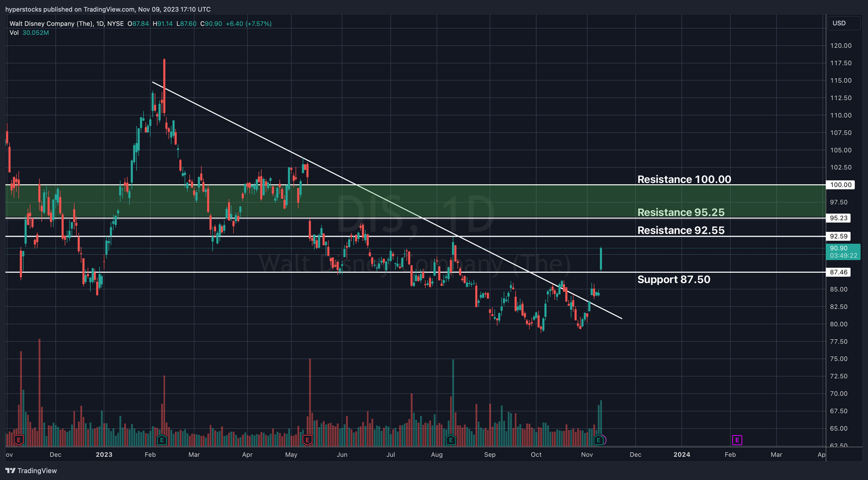Click the red earnings marker in May 2023
Screen dimensions: 868x480
click(307, 440)
